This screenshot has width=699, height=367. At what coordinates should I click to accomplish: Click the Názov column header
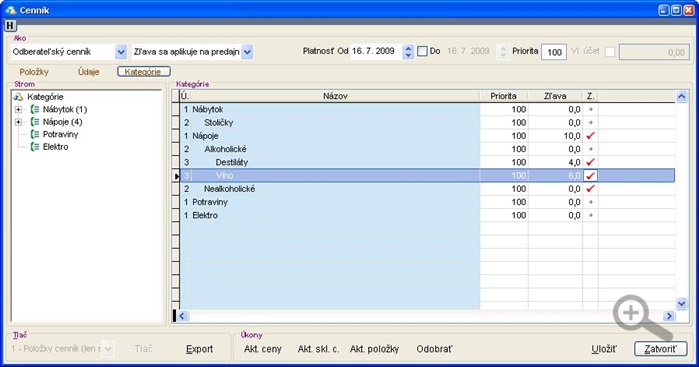point(335,96)
